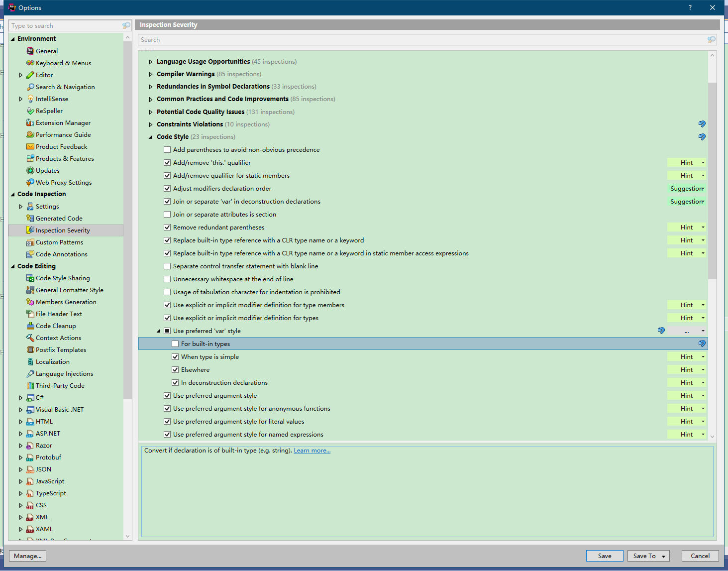Image resolution: width=728 pixels, height=571 pixels.
Task: Enable Join or separate attributes in section
Action: tap(167, 214)
